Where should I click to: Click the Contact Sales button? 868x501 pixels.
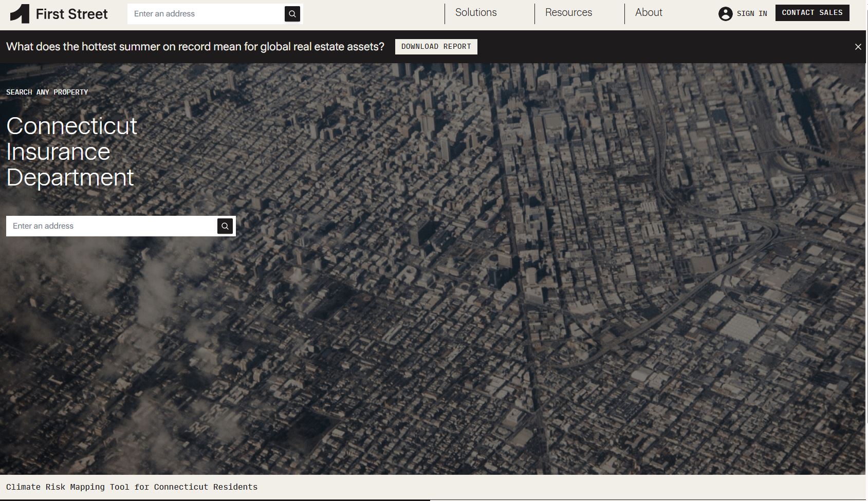click(x=812, y=12)
